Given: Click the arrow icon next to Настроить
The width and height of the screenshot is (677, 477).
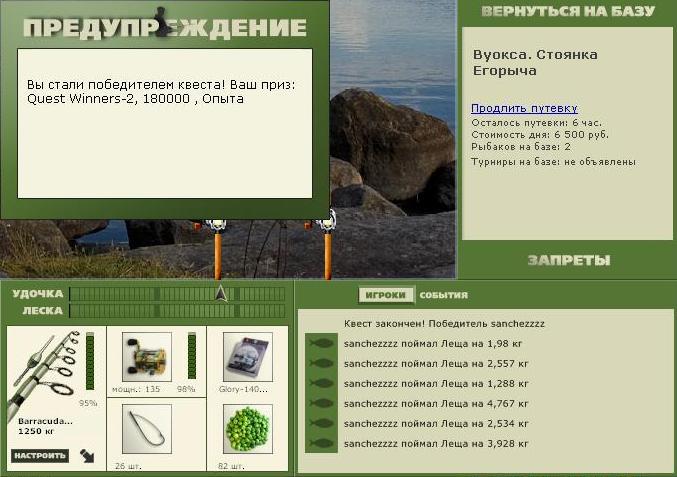Looking at the screenshot, I should pyautogui.click(x=87, y=456).
